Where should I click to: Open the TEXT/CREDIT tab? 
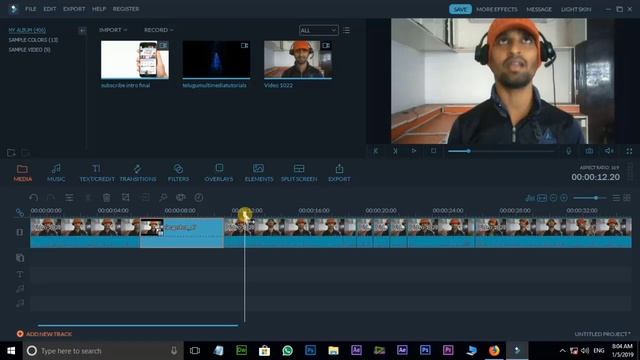pyautogui.click(x=97, y=173)
